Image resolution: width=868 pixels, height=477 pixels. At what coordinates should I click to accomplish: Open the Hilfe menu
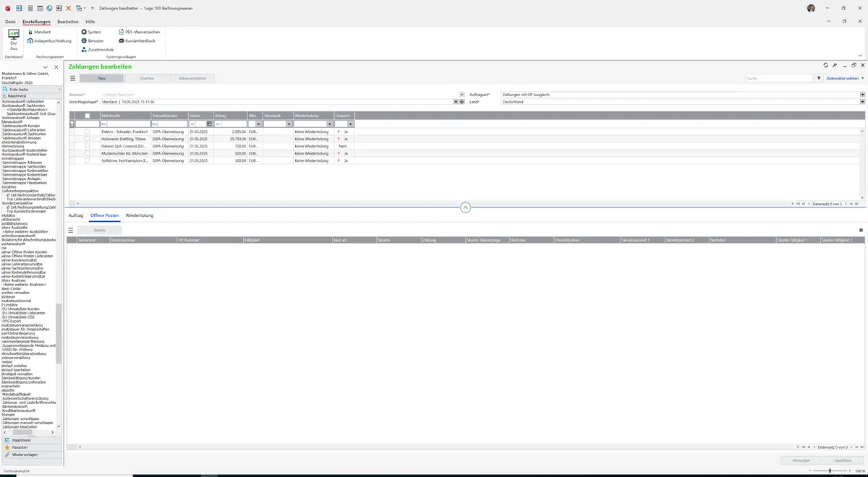[x=90, y=22]
